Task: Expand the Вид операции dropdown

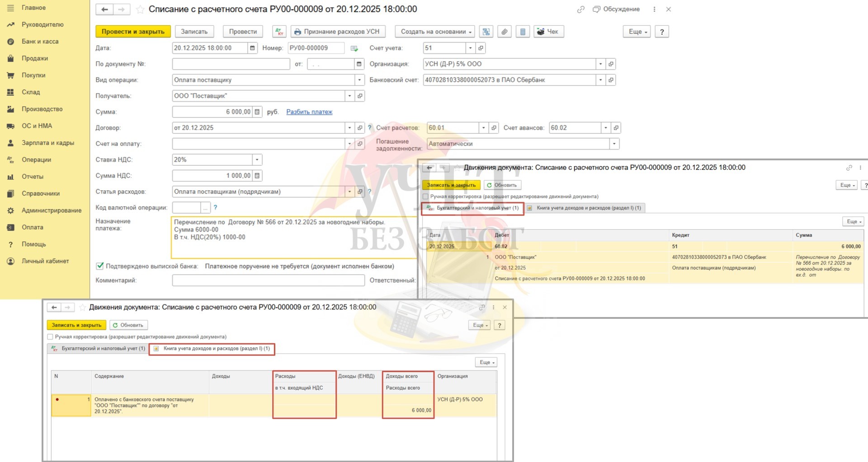Action: pos(359,80)
